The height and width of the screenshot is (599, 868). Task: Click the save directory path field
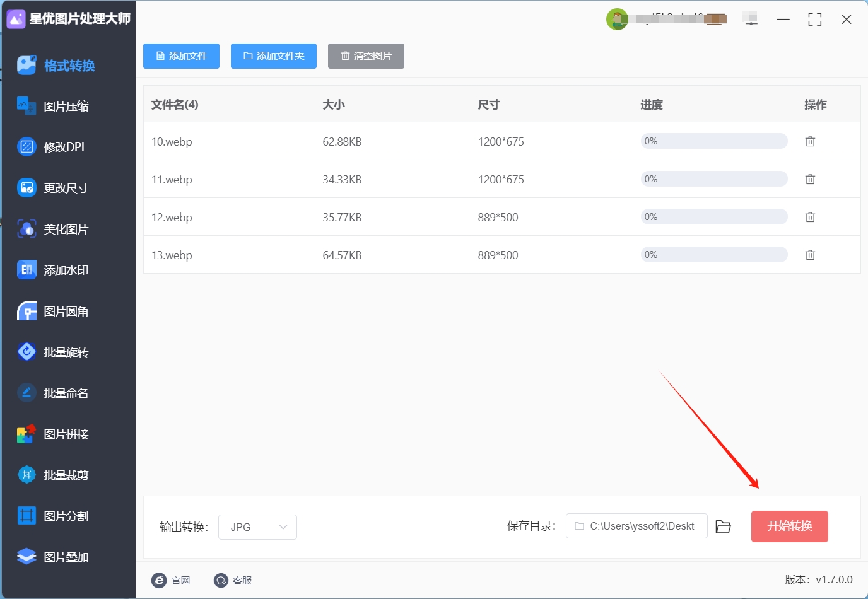click(x=636, y=526)
